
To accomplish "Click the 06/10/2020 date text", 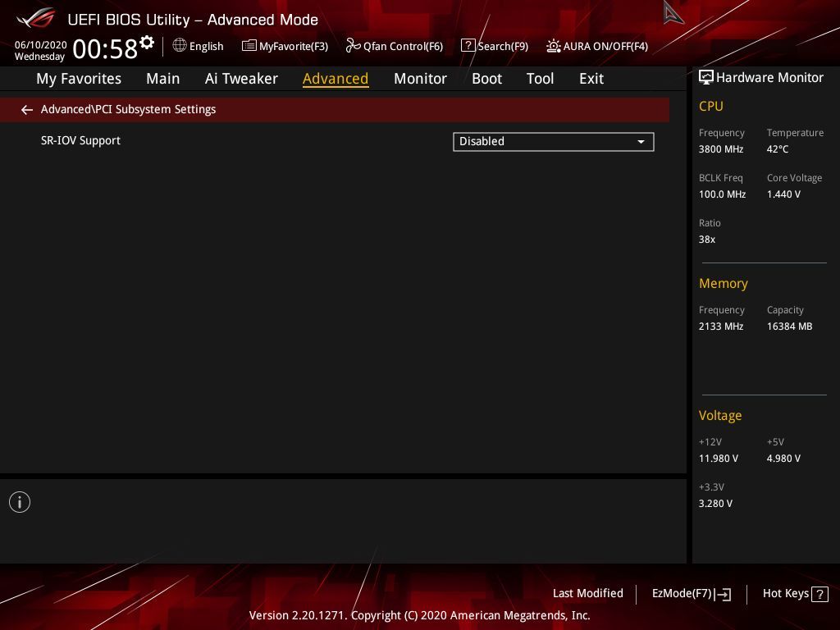I will coord(41,45).
